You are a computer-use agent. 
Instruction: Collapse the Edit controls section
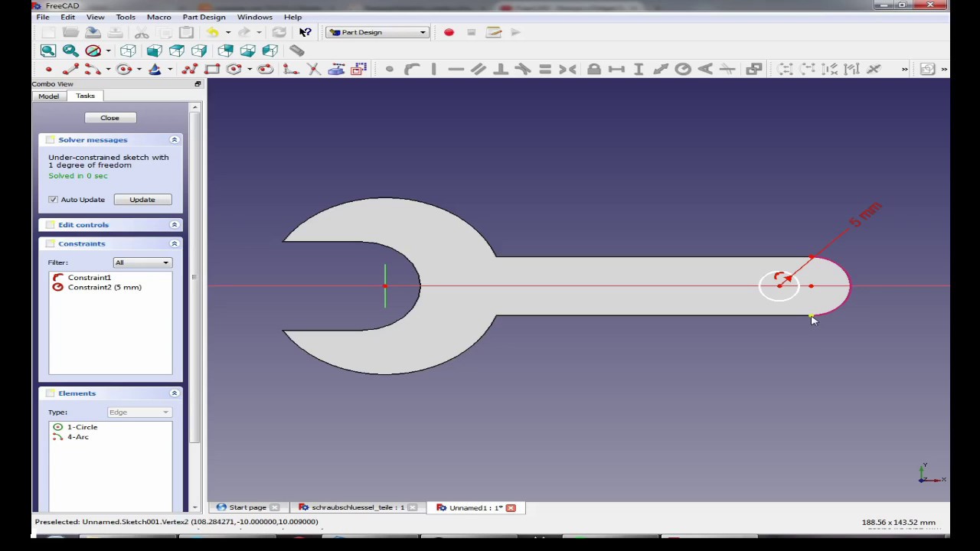click(x=175, y=225)
